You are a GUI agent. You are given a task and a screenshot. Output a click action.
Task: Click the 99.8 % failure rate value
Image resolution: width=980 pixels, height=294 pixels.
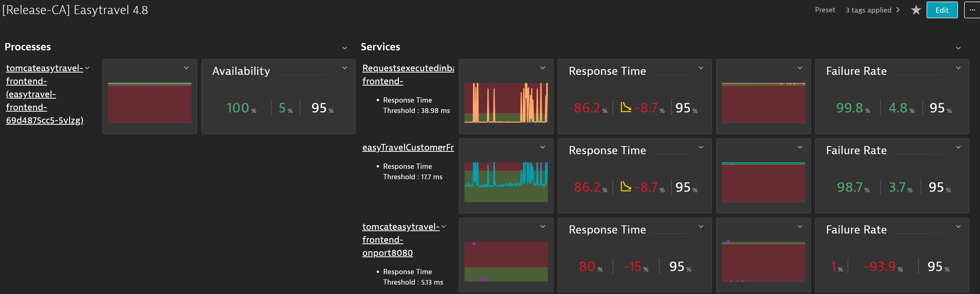pos(853,108)
